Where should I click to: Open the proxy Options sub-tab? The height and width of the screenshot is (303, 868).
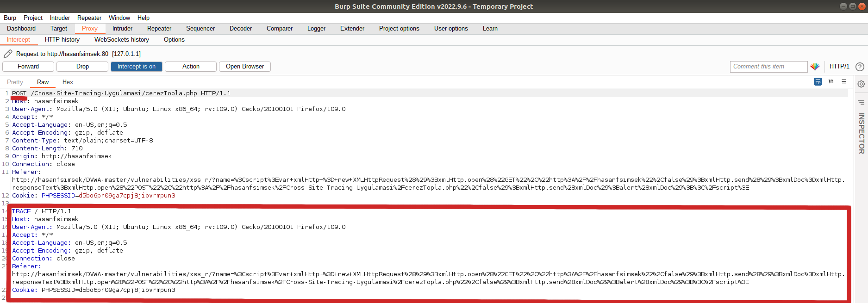(x=174, y=40)
